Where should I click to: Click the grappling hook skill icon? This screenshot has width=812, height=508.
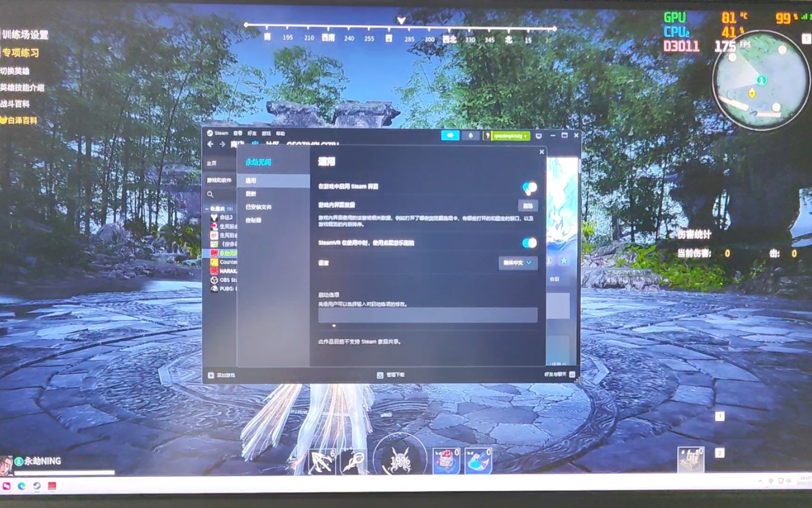[x=322, y=462]
